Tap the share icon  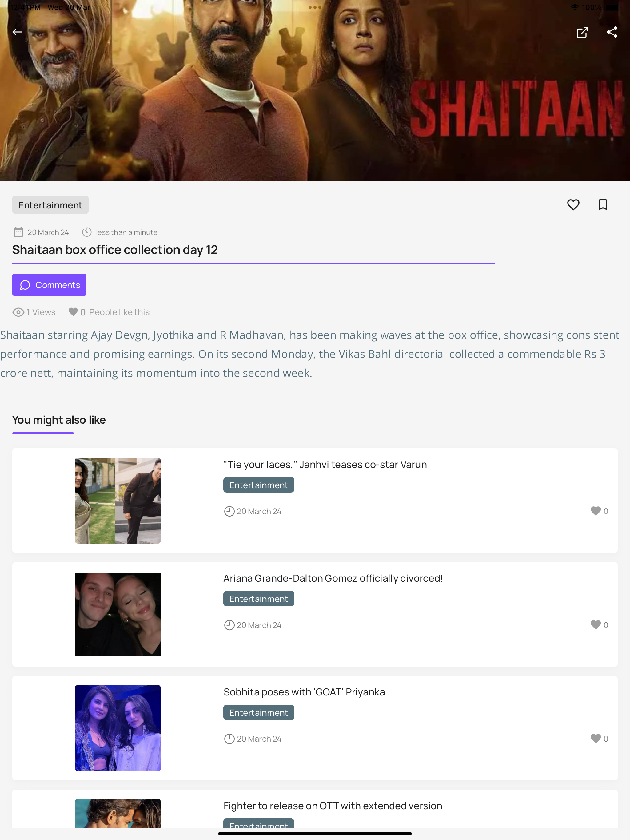click(612, 32)
